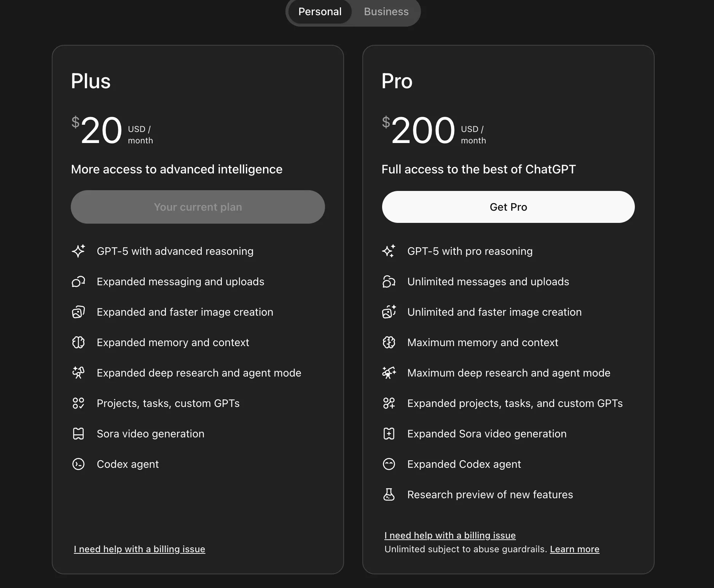Click the chat bubble icon for Expanded messaging

78,281
